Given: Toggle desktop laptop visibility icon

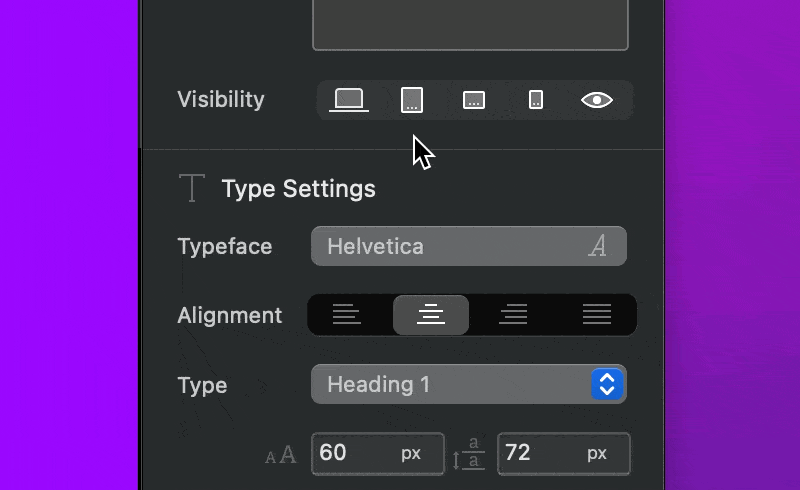Looking at the screenshot, I should tap(349, 100).
